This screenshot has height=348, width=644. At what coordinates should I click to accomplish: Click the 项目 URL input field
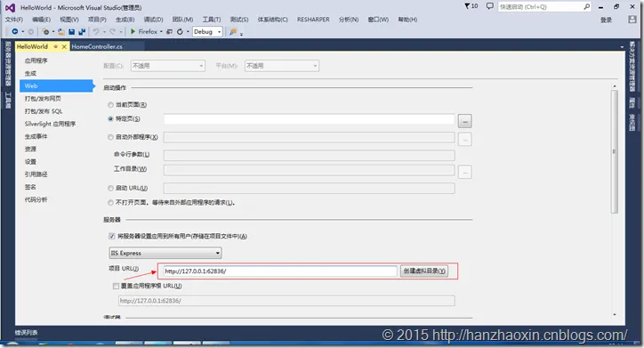(x=280, y=271)
